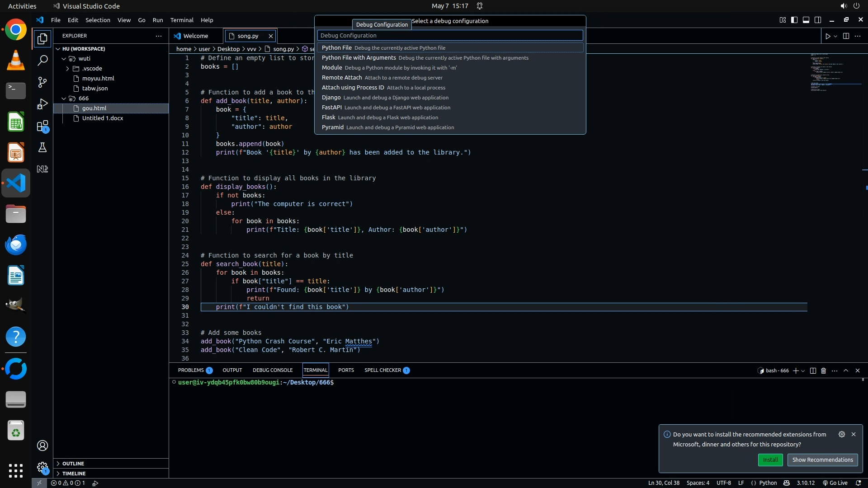Kill terminal using trash icon
868x488 pixels.
pos(823,371)
